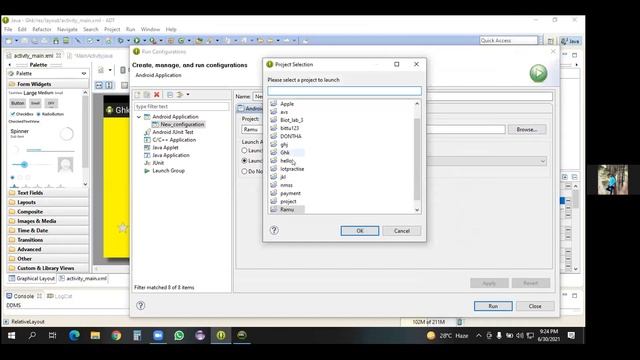Select the Ramu project
The height and width of the screenshot is (360, 640).
287,209
